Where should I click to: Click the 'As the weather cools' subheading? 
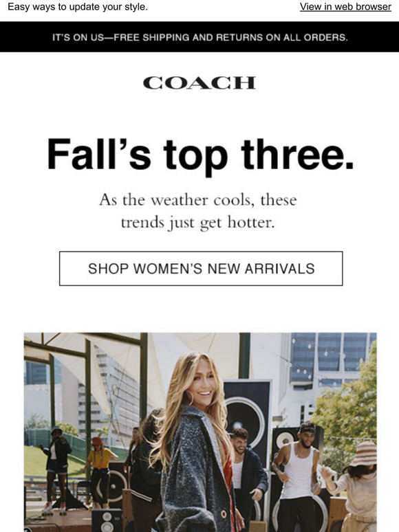pyautogui.click(x=198, y=211)
